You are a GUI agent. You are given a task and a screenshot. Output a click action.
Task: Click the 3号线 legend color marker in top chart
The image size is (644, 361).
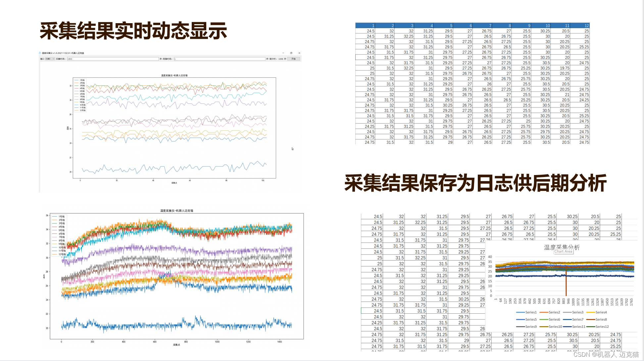coord(77,85)
